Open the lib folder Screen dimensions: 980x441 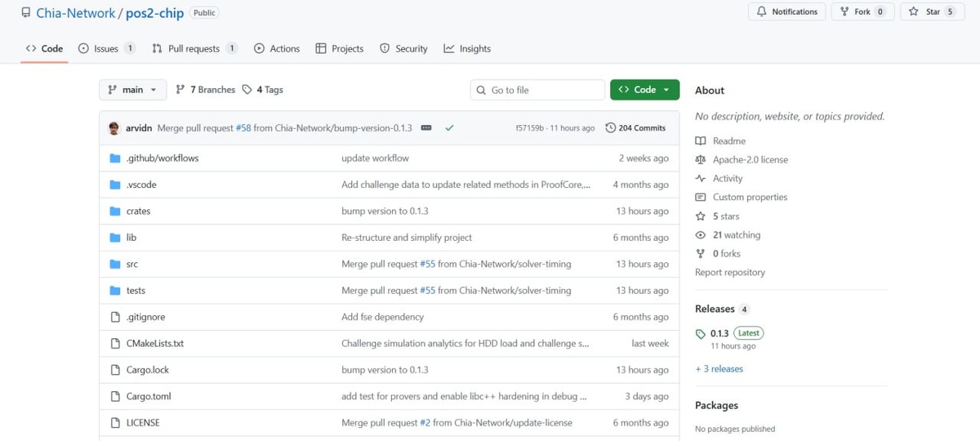131,238
